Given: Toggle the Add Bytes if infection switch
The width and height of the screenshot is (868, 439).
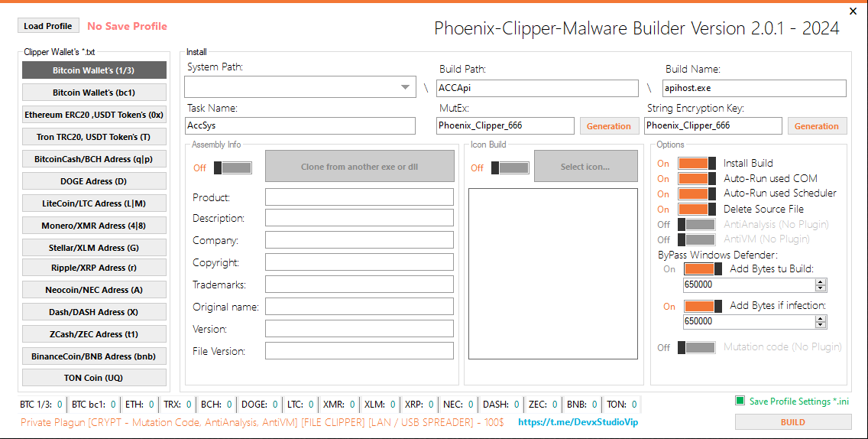Looking at the screenshot, I should pos(703,306).
